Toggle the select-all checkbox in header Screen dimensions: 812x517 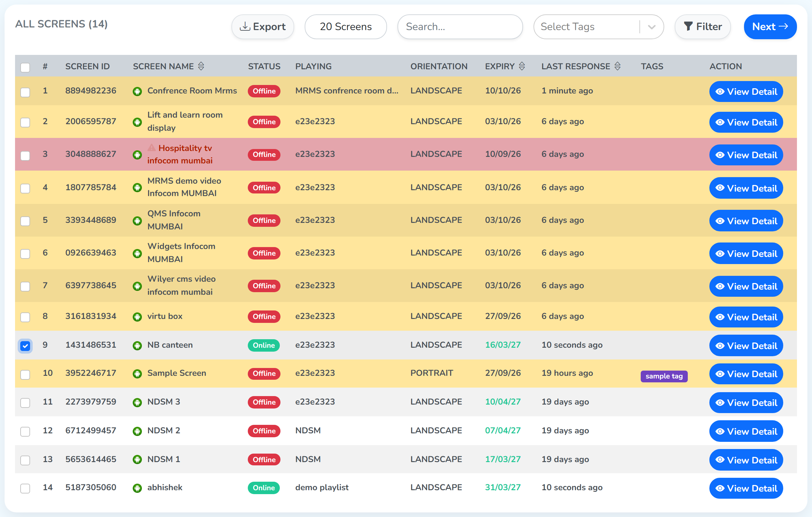click(x=25, y=67)
